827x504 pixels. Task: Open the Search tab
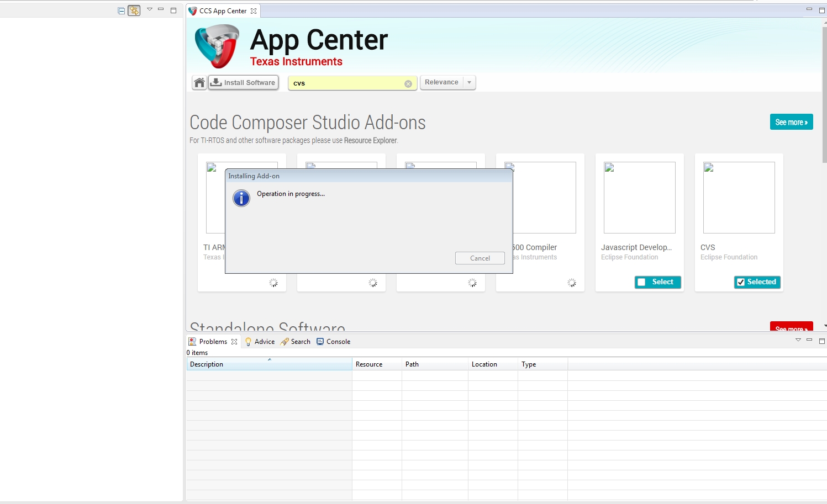(296, 342)
